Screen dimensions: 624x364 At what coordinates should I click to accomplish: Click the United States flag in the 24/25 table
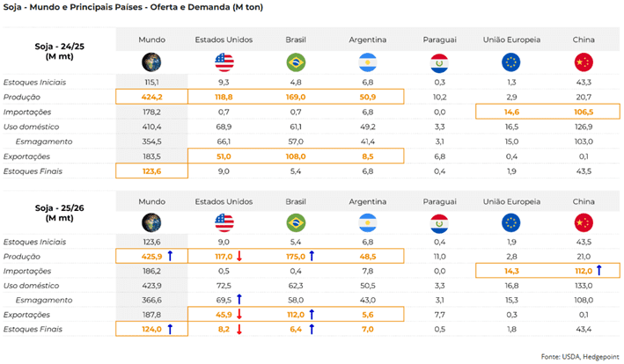(x=224, y=62)
